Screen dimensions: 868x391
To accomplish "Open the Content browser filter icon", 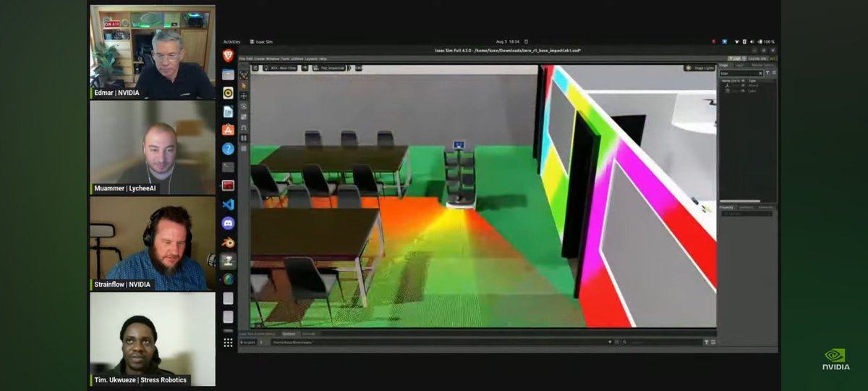I will pyautogui.click(x=707, y=342).
